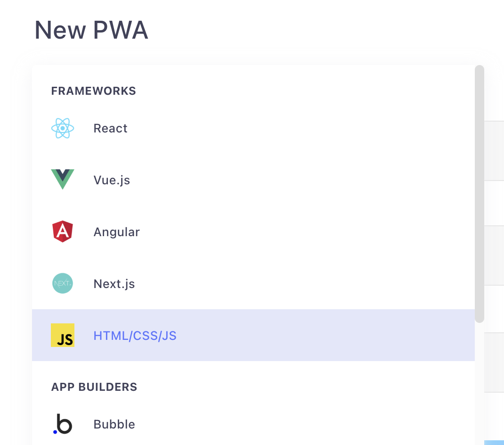Image resolution: width=504 pixels, height=445 pixels.
Task: Click the New PWA page title
Action: click(91, 30)
